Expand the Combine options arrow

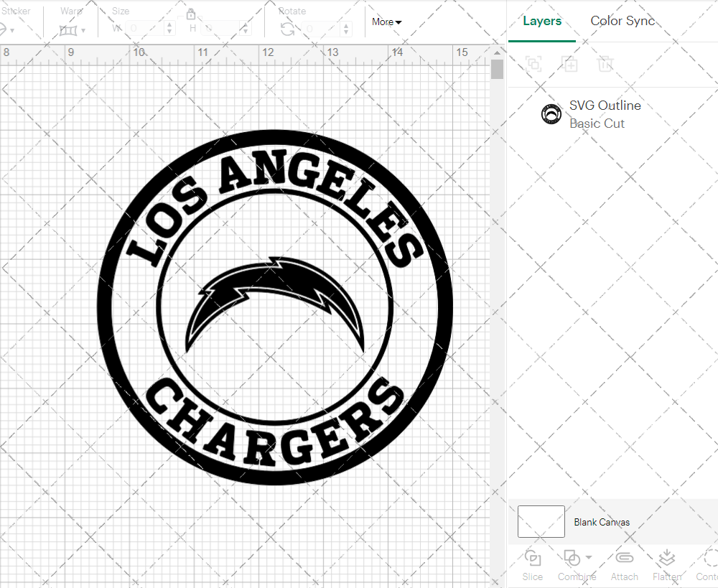coord(589,557)
